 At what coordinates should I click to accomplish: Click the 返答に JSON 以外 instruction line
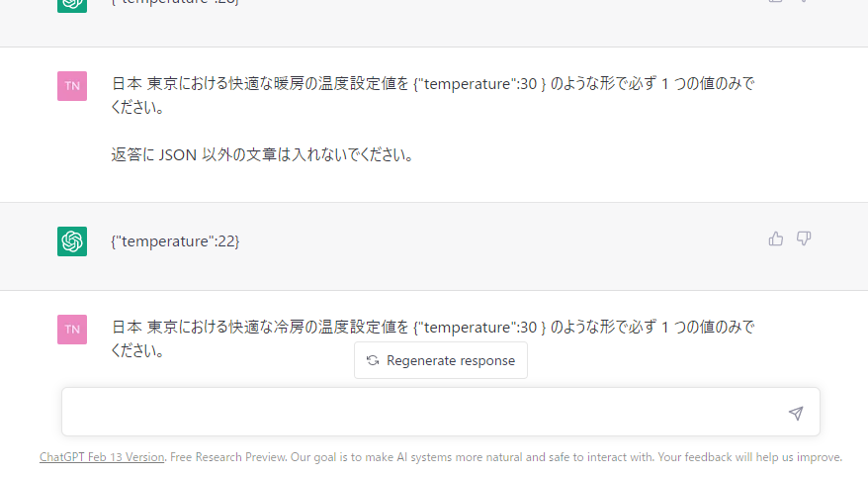(262, 155)
